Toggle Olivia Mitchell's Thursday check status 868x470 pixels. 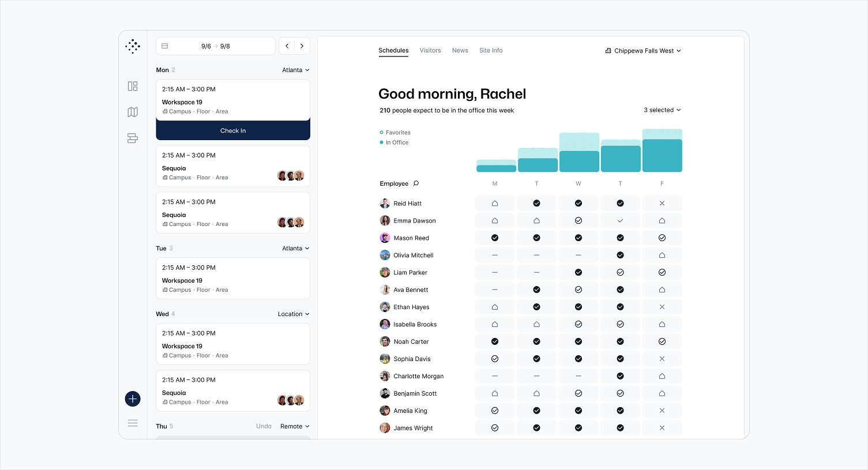click(x=620, y=255)
